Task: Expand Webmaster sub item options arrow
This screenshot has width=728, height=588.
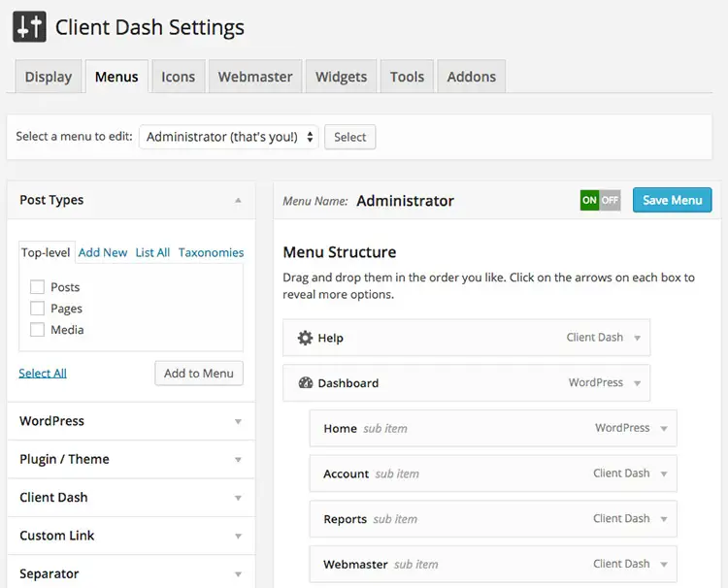Action: pyautogui.click(x=664, y=565)
